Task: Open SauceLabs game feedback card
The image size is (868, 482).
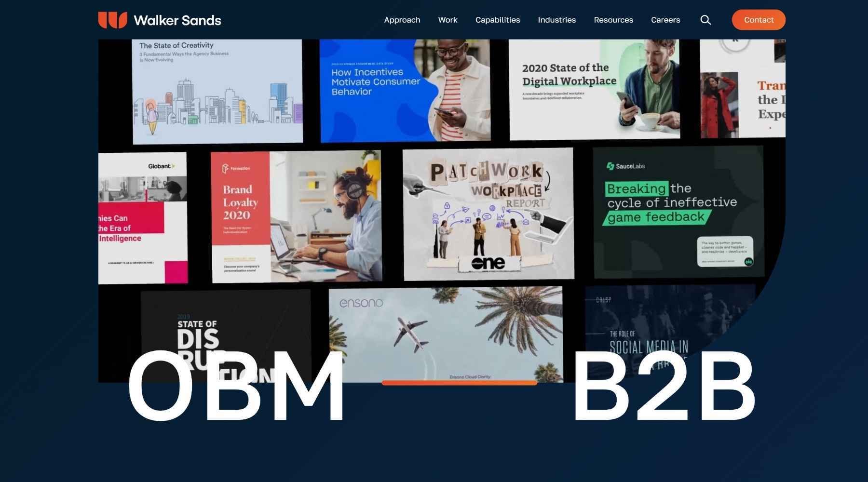Action: tap(678, 212)
